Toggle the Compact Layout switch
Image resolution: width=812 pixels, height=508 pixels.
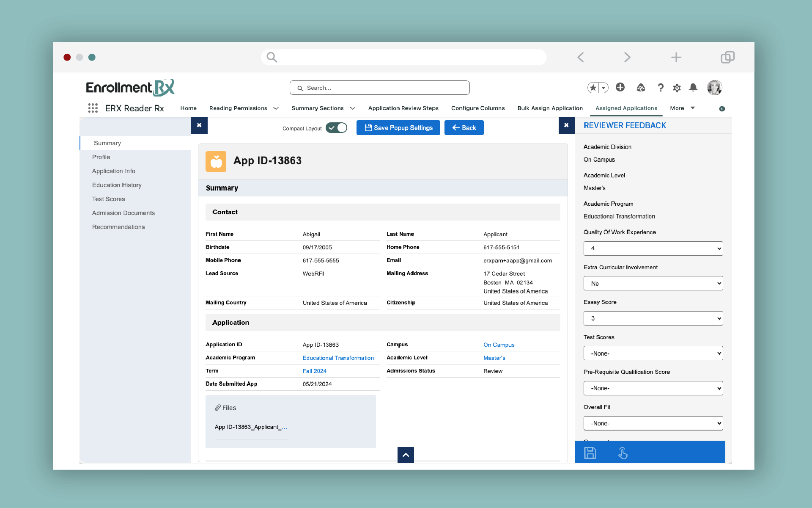click(x=336, y=128)
